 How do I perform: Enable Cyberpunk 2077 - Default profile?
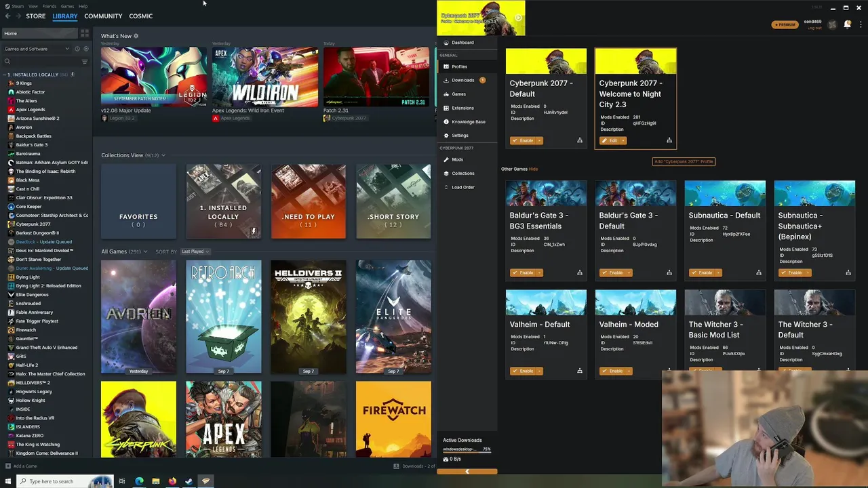[524, 140]
